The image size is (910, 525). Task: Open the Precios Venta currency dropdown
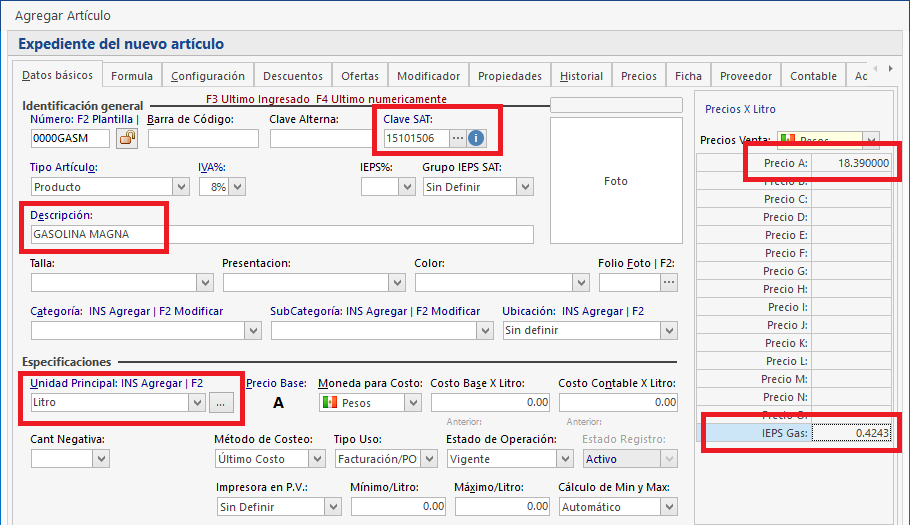click(x=870, y=140)
